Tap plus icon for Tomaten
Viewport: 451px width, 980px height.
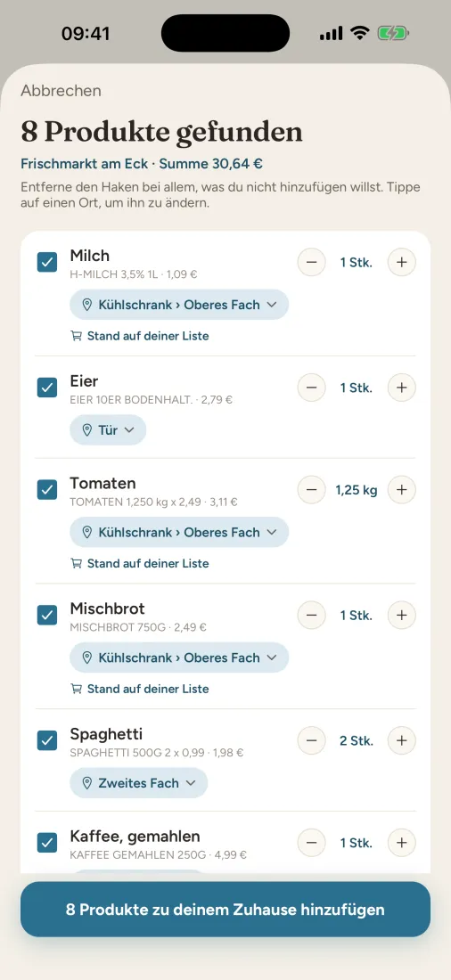tap(402, 490)
